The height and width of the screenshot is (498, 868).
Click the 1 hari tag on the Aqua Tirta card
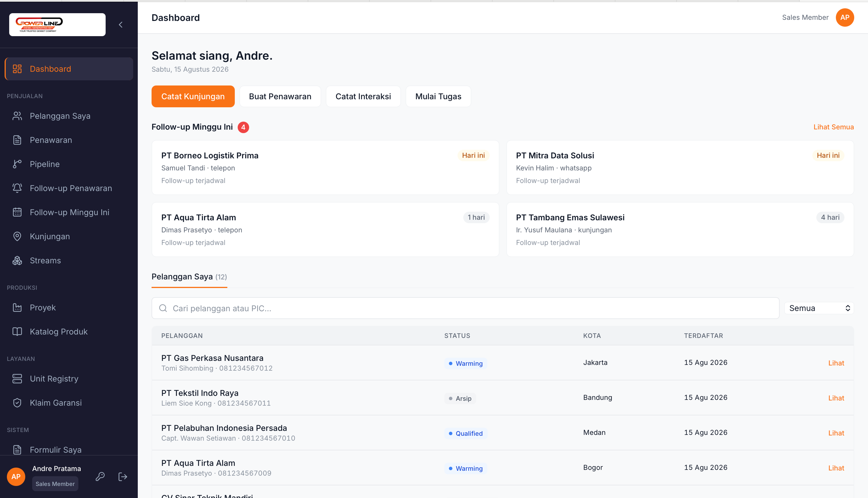(x=476, y=217)
